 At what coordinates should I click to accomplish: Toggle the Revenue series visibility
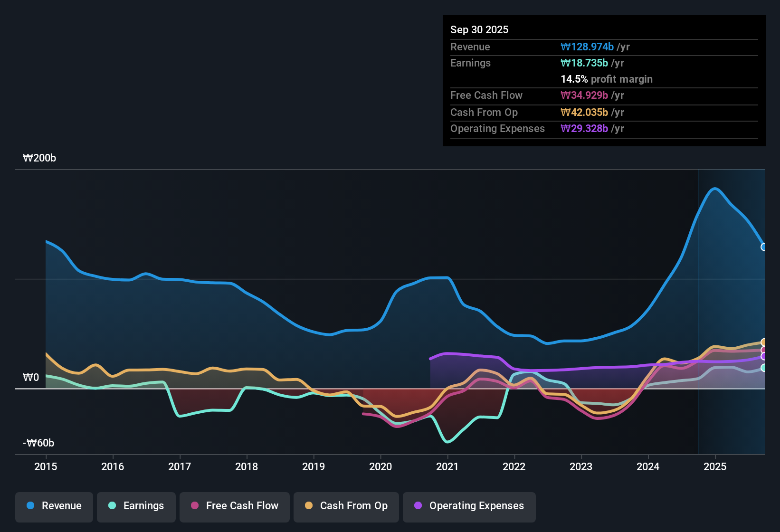click(x=54, y=506)
